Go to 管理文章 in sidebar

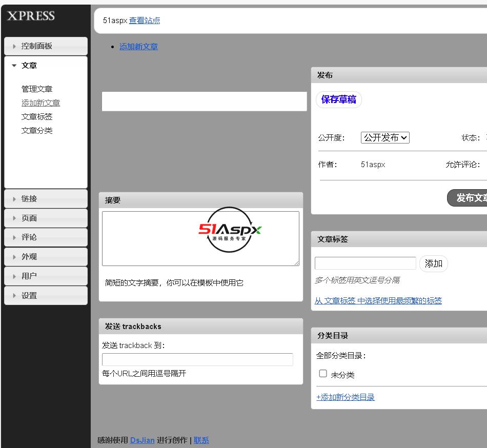[37, 89]
